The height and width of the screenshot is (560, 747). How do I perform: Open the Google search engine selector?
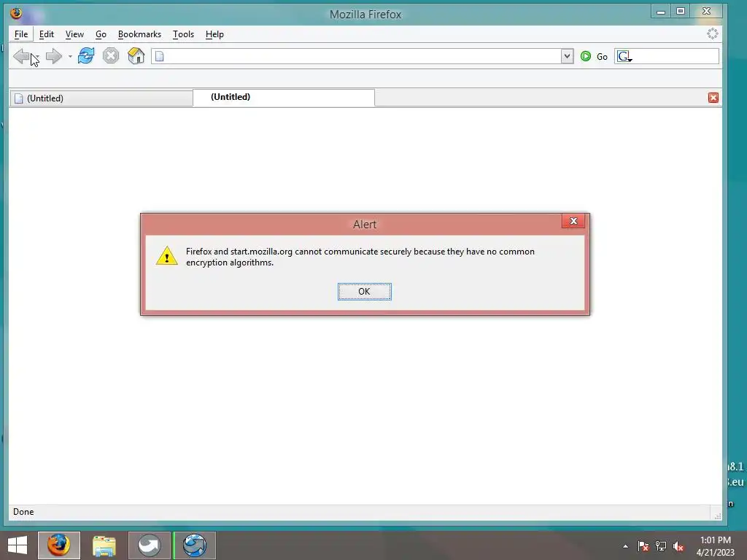[x=624, y=57]
